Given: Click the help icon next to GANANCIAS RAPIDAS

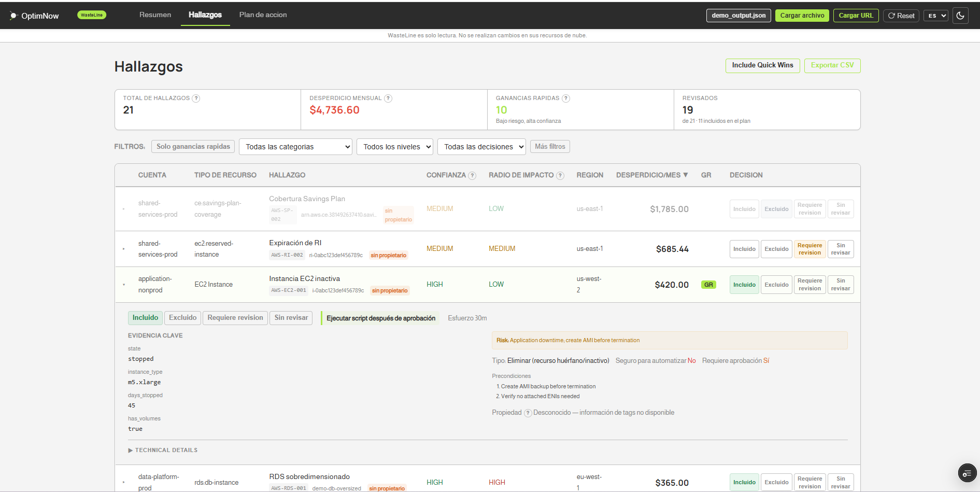Looking at the screenshot, I should (565, 98).
